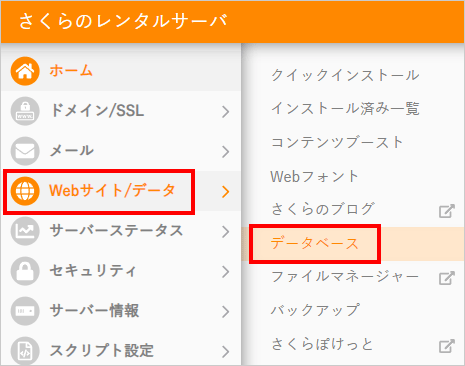
Task: Click the セキュリティ padlock icon
Action: [x=25, y=271]
